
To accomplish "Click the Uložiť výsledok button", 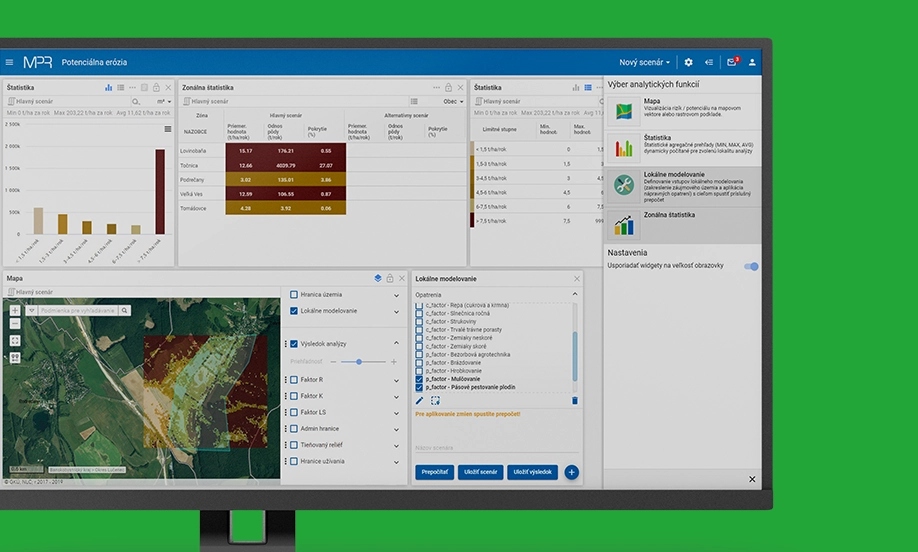I will pos(532,472).
